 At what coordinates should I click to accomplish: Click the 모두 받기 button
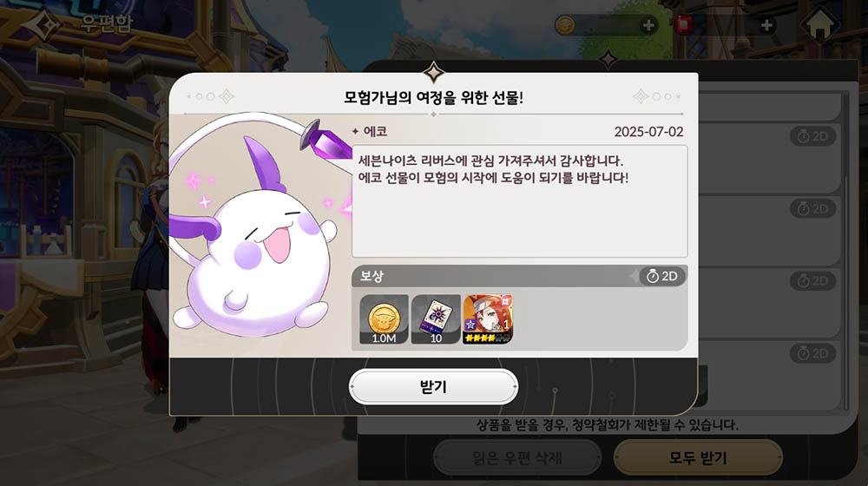click(698, 457)
